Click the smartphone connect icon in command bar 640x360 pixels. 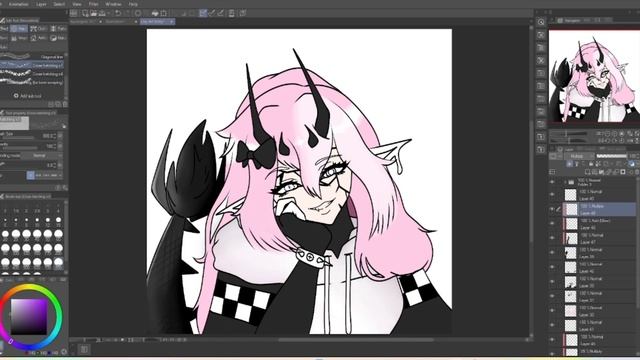point(231,13)
